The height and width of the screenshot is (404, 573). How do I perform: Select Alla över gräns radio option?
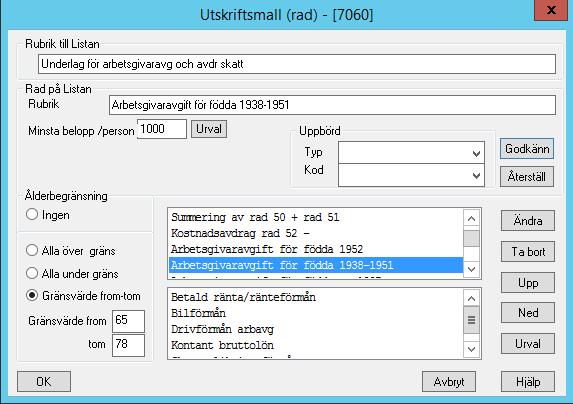[32, 251]
